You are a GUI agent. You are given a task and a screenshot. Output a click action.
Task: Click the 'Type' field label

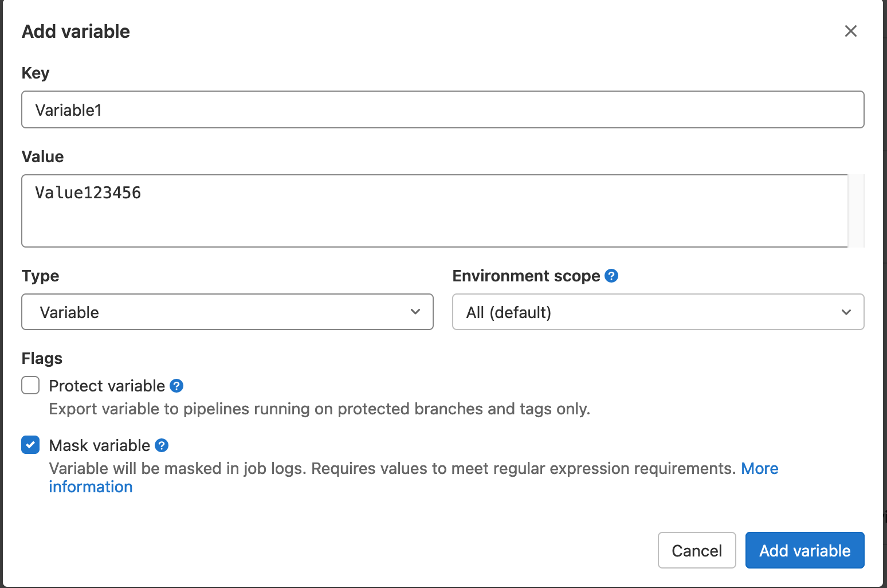[40, 276]
